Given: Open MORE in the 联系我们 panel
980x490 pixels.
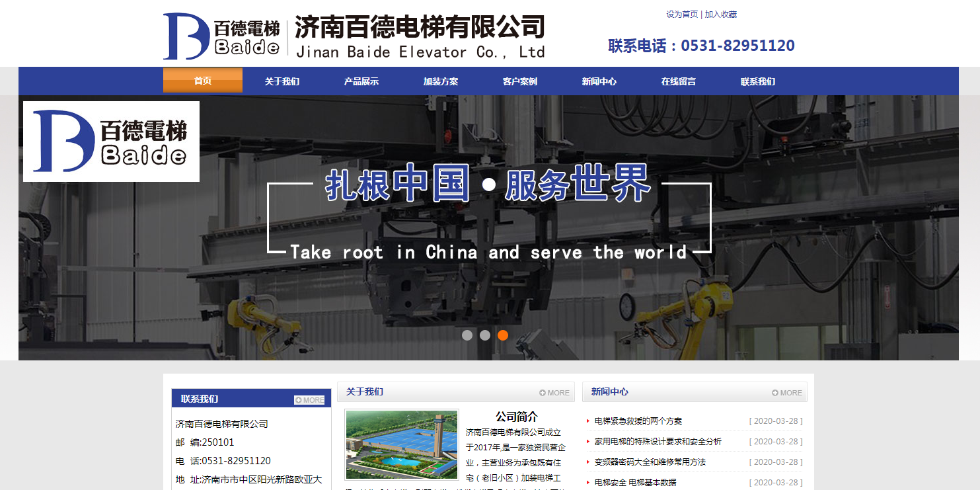Looking at the screenshot, I should [x=309, y=400].
